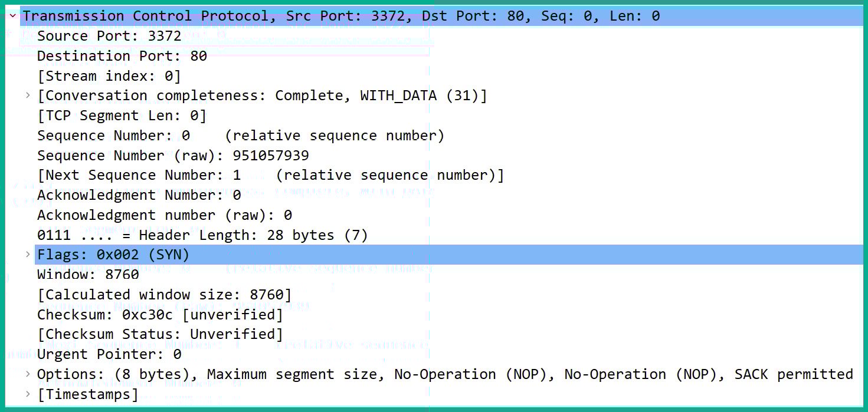Select the Next Sequence Number row
Screen dimensions: 868x412
click(x=177, y=174)
